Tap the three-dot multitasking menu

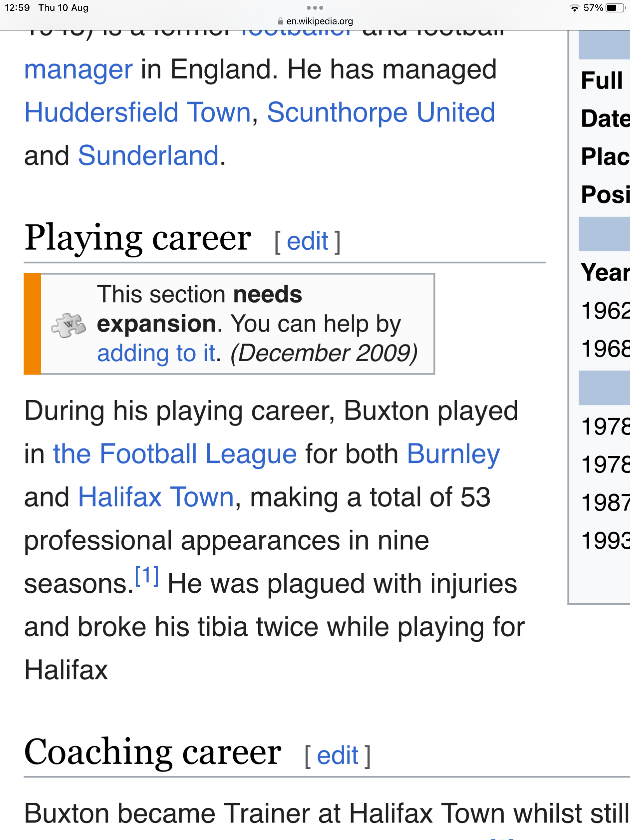(x=315, y=8)
